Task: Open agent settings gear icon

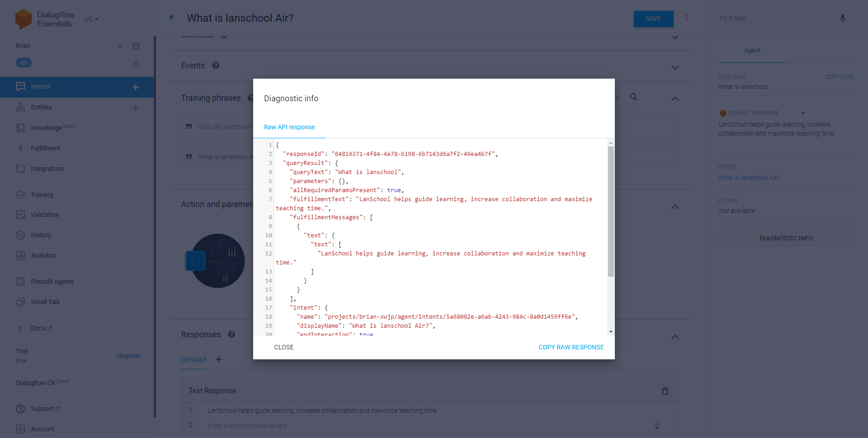Action: point(136,46)
